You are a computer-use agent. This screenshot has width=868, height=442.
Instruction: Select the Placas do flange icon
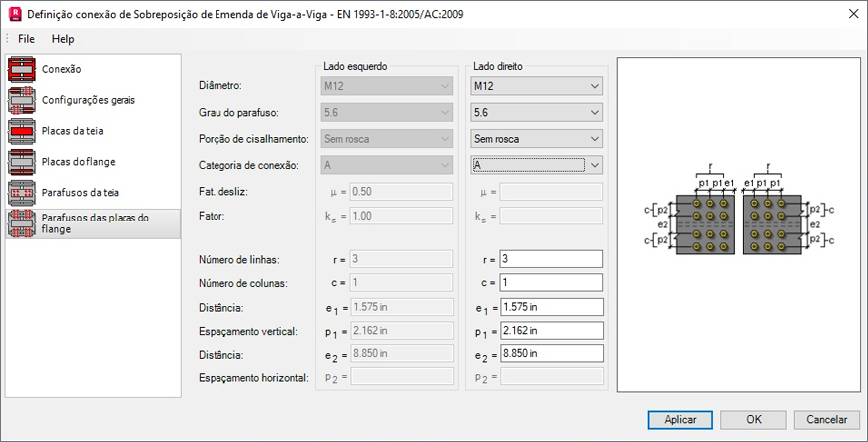tap(22, 162)
